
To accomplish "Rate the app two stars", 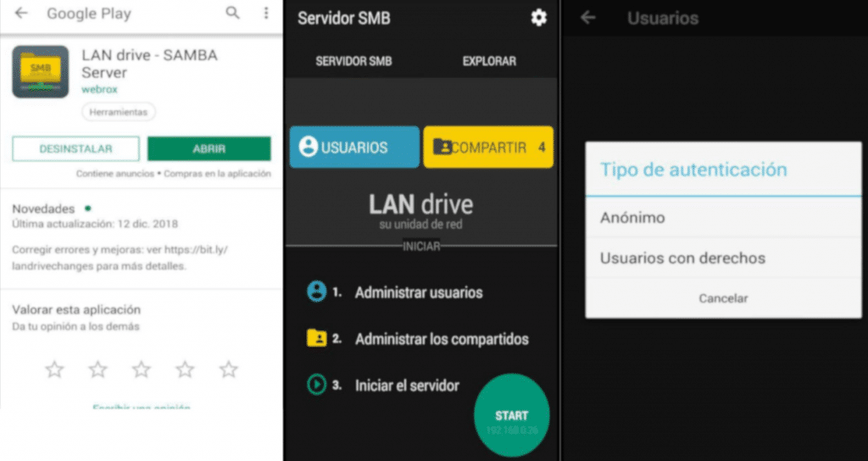I will pyautogui.click(x=98, y=369).
